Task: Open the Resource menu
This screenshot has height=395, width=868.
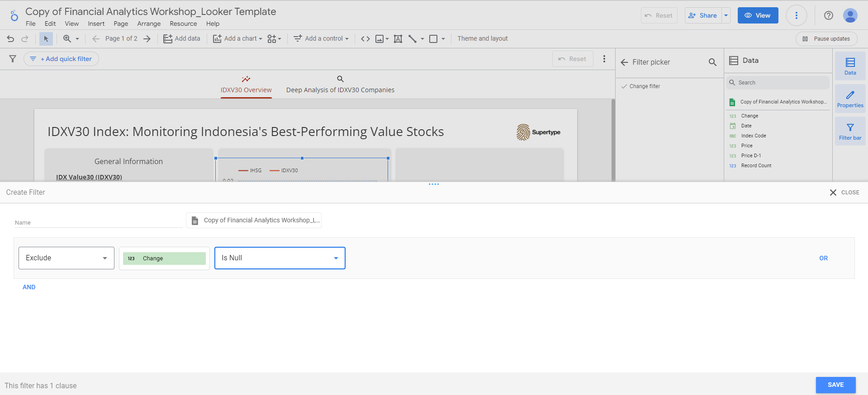Action: [183, 24]
